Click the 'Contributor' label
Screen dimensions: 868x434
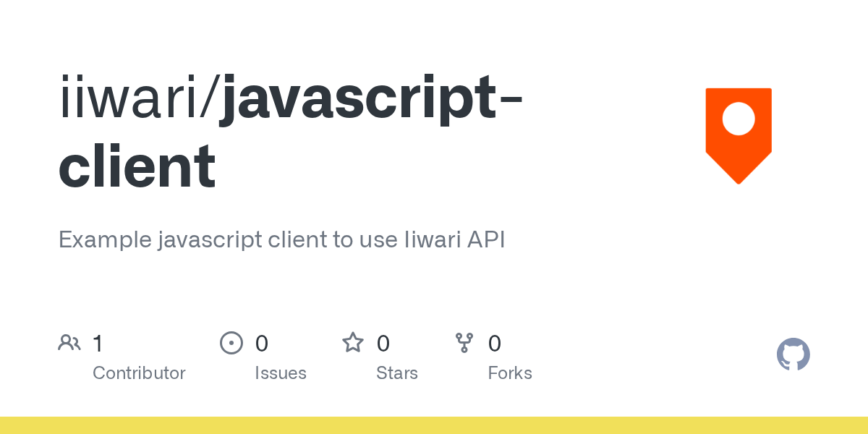coord(139,373)
